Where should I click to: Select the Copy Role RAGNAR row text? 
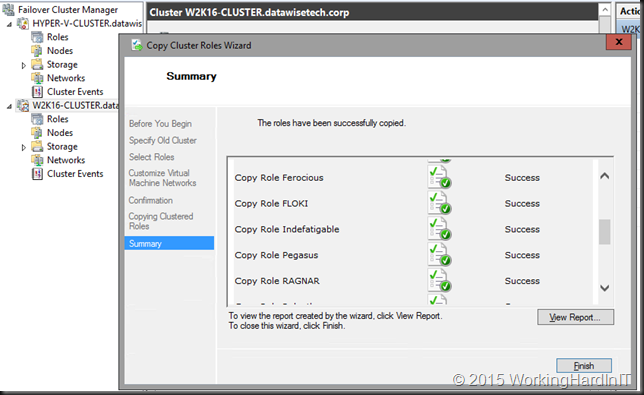point(277,281)
